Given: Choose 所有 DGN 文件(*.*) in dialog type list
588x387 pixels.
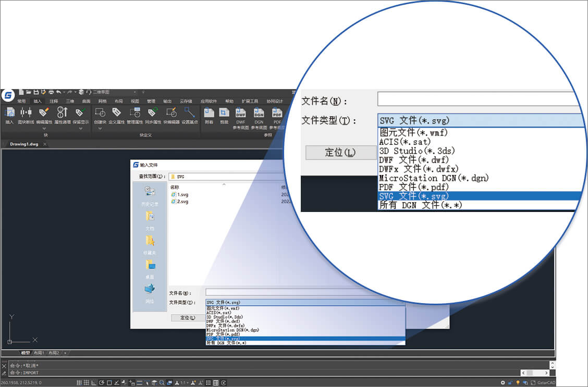Looking at the screenshot, I should pyautogui.click(x=305, y=343).
